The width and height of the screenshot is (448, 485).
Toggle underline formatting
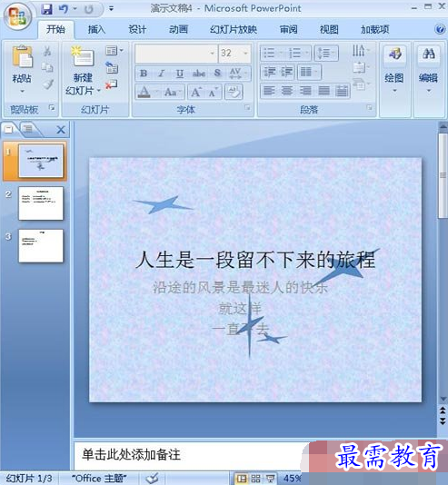(180, 74)
